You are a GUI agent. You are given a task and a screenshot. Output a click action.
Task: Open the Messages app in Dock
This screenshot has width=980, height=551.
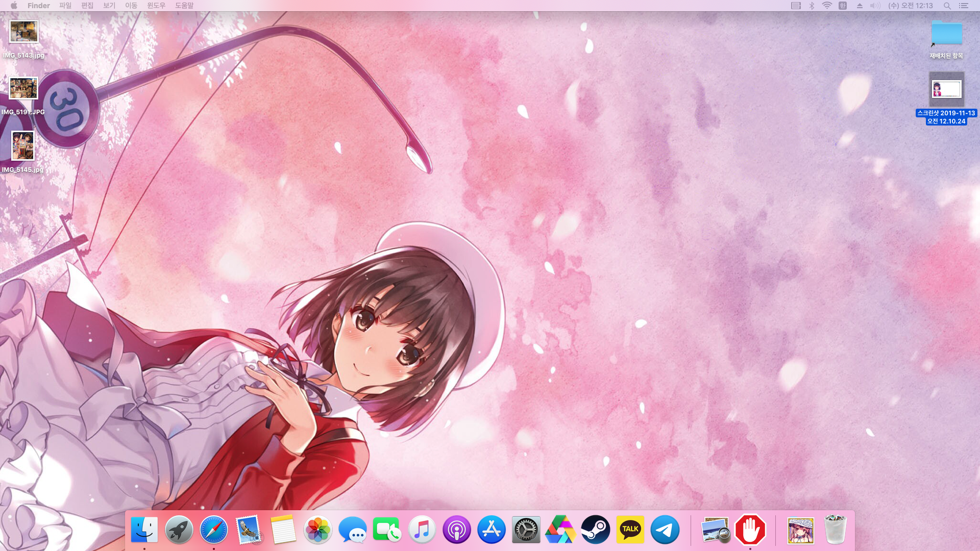[353, 530]
